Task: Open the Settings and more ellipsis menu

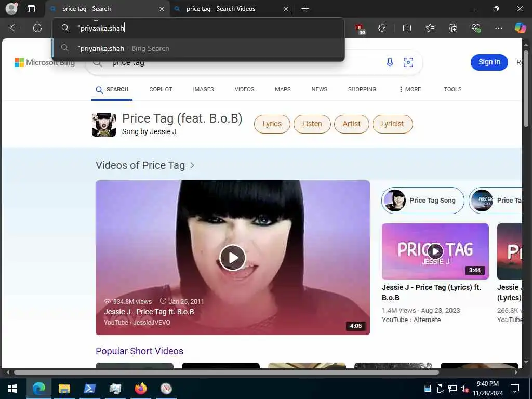Action: pyautogui.click(x=498, y=28)
